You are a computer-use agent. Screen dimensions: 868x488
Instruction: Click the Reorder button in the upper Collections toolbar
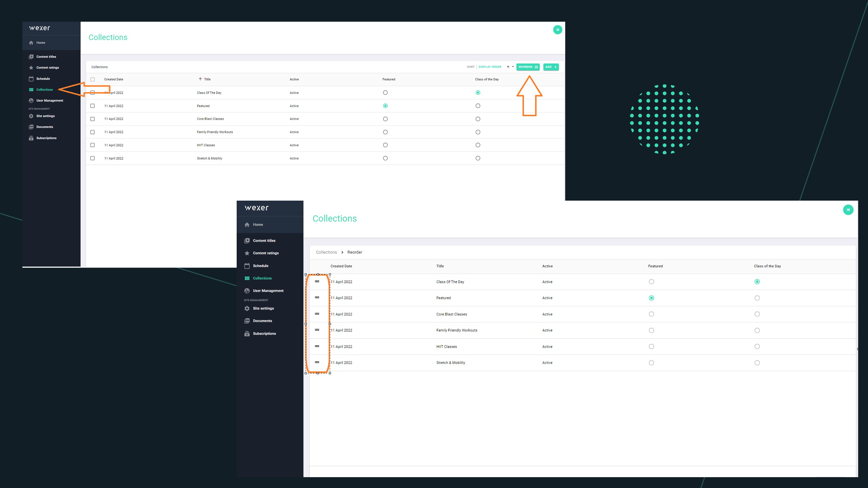528,67
